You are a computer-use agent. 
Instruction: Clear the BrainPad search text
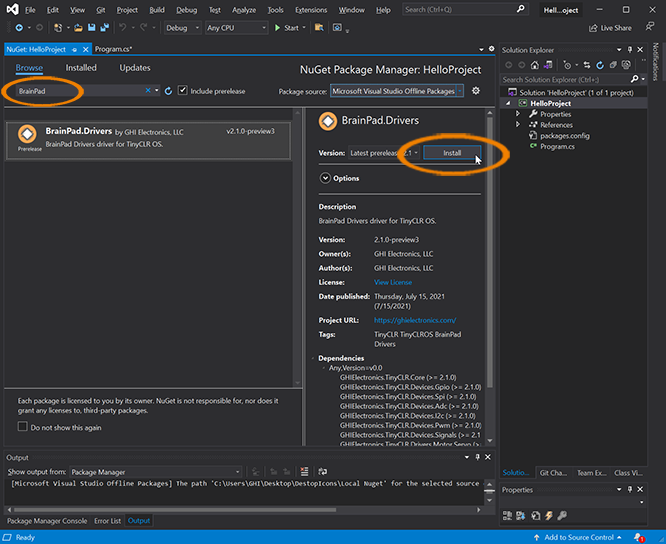tap(148, 90)
